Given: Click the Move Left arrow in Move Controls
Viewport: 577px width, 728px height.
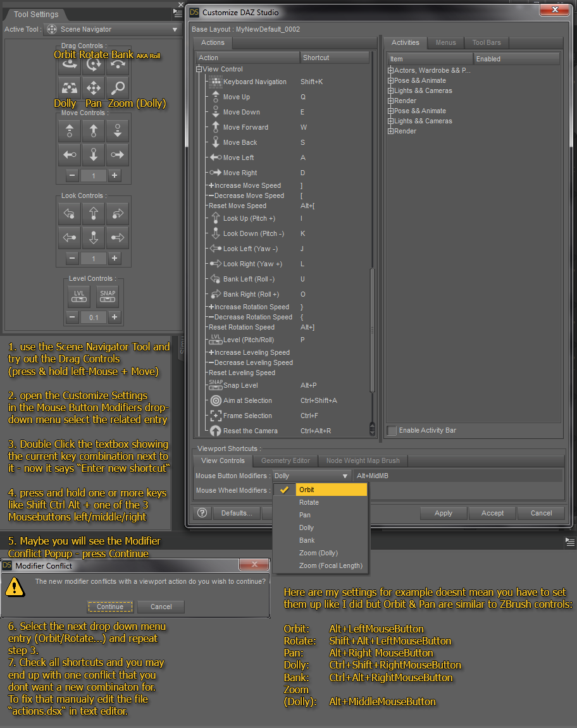Looking at the screenshot, I should (70, 154).
